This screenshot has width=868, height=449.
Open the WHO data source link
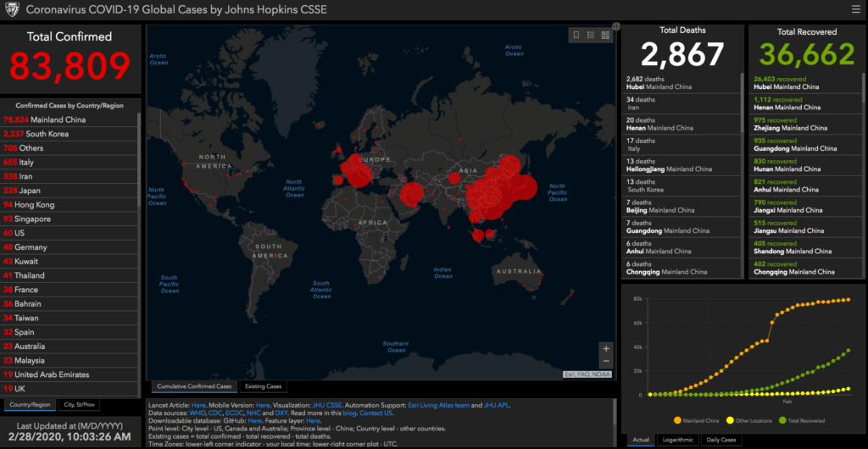click(x=198, y=413)
